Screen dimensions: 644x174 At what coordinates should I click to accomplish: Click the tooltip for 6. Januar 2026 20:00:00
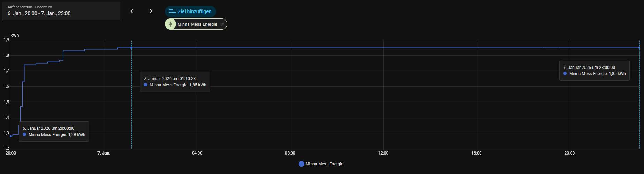[54, 132]
